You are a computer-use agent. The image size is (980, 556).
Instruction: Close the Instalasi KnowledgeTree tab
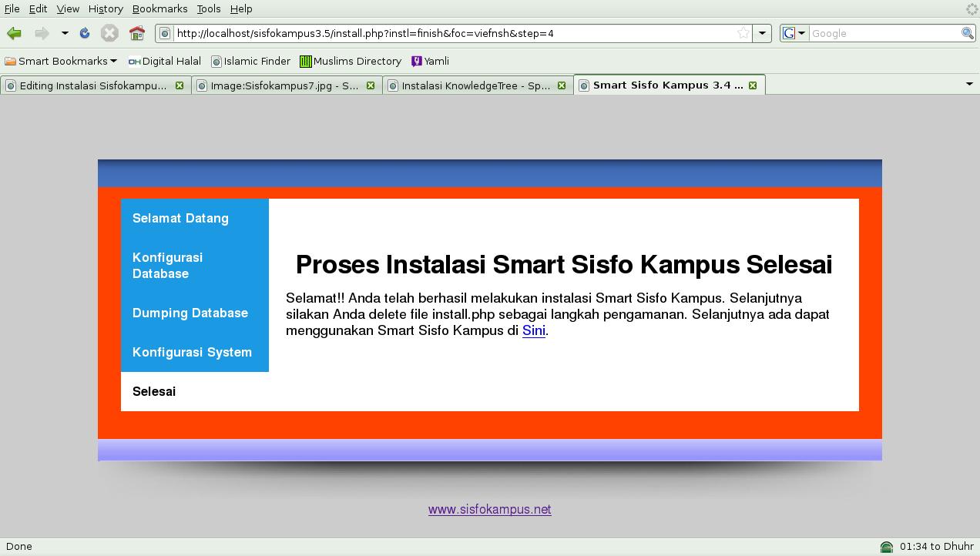coord(562,85)
